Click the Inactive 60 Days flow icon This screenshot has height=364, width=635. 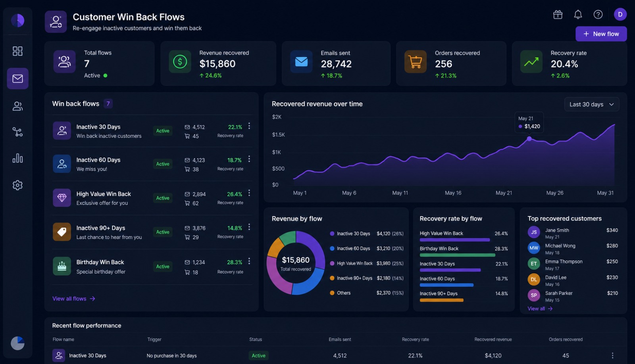(62, 164)
